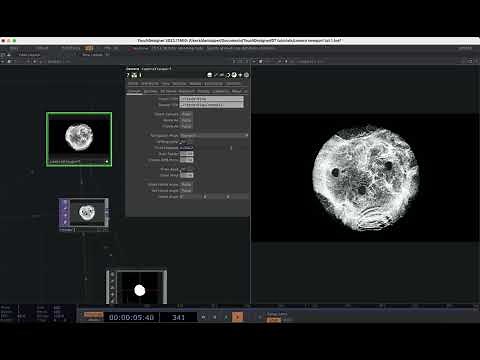Select the orange Loop range limit button
The image size is (480, 360).
click(274, 320)
